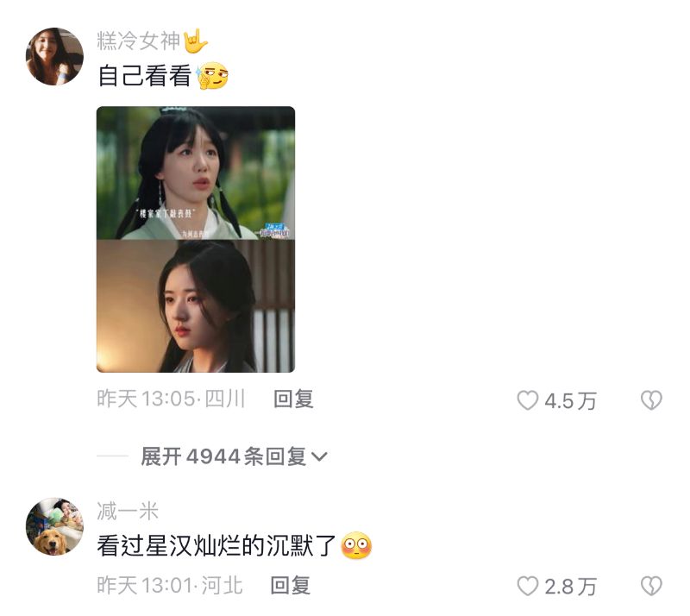Like the 减一米 comment with heart icon

pos(527,586)
